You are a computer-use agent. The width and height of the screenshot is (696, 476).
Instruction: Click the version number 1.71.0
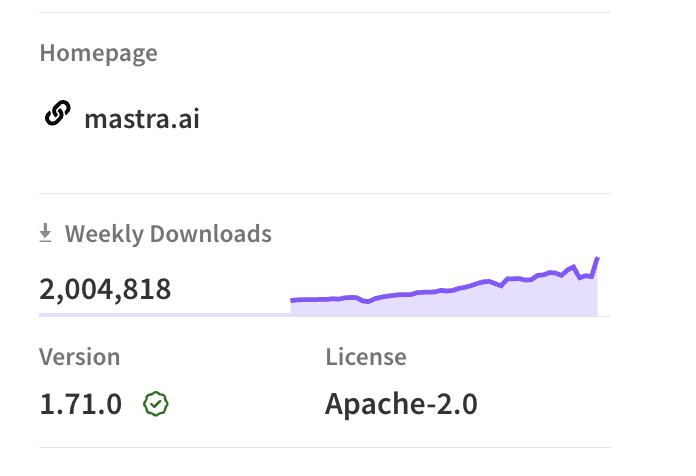click(80, 404)
